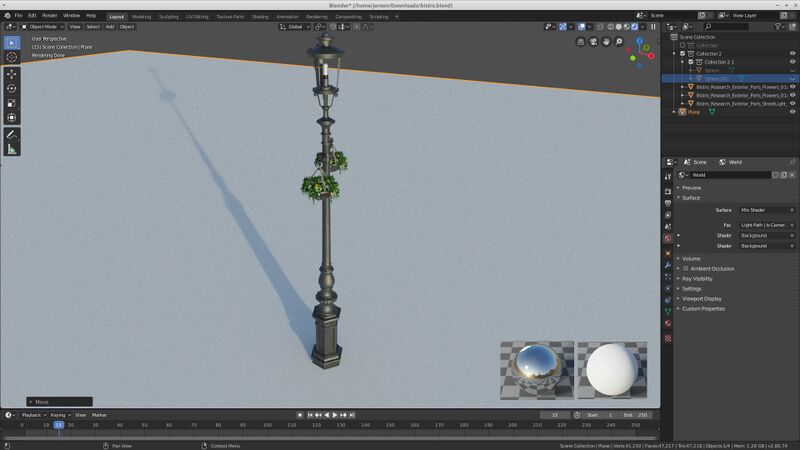Open the Surface Mix Shader dropdown
The width and height of the screenshot is (800, 450).
(767, 210)
